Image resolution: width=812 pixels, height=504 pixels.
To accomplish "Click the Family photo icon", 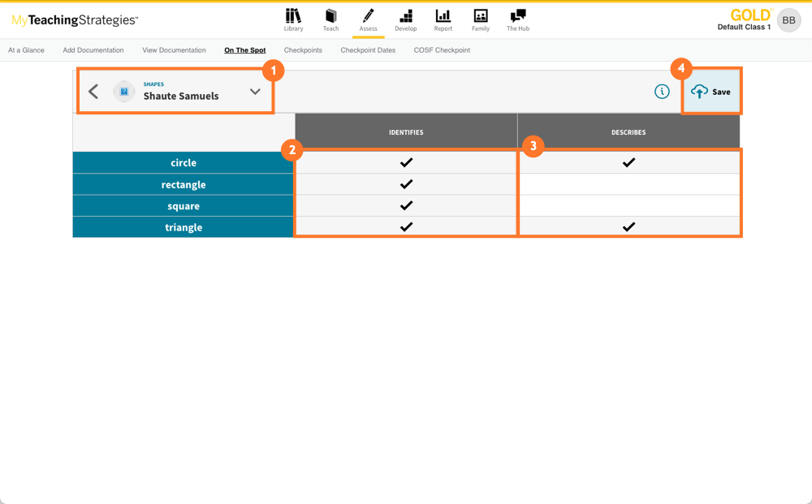I will coord(481,16).
